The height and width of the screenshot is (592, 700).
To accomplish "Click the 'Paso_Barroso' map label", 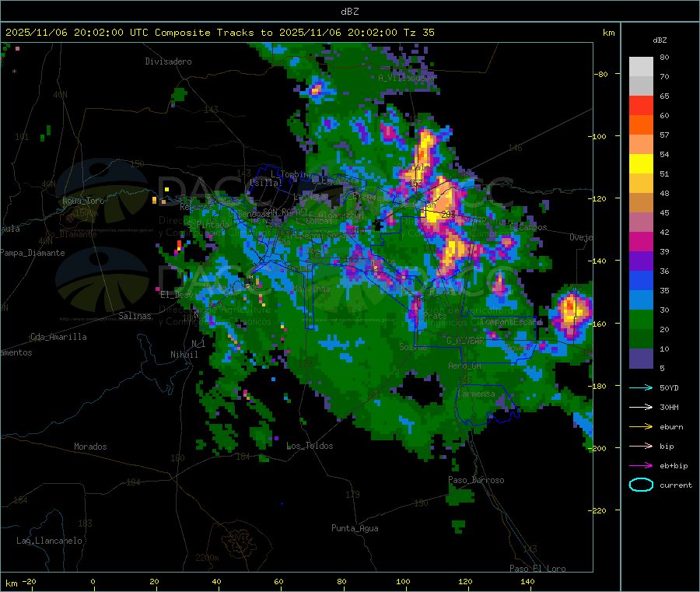I will tap(476, 481).
